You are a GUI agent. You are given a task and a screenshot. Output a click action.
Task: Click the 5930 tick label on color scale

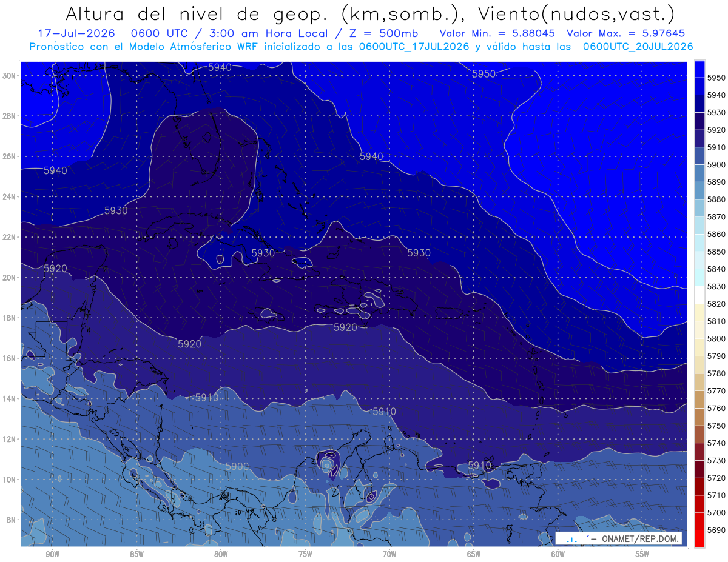point(716,113)
